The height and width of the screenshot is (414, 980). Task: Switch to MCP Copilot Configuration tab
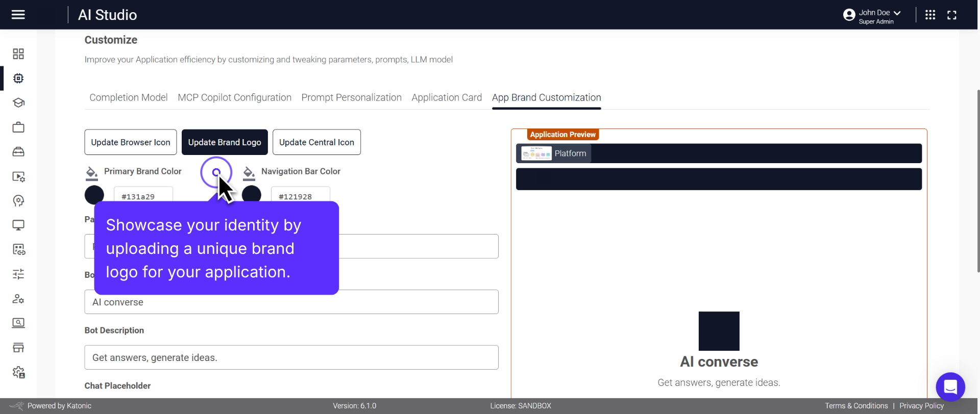click(235, 97)
